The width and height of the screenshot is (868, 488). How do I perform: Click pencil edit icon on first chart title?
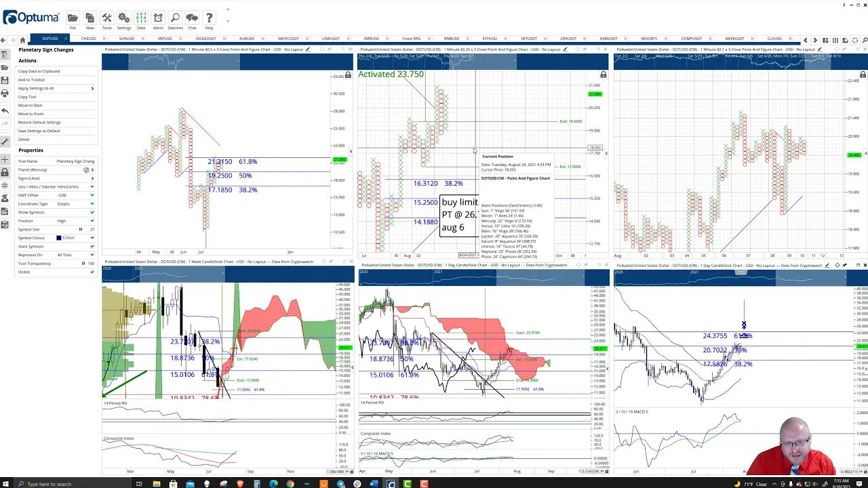(308, 49)
